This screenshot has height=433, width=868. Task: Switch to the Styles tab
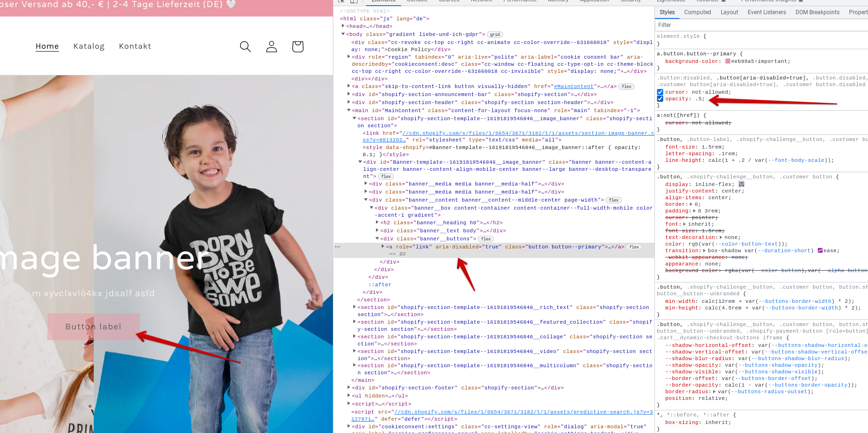pos(667,12)
